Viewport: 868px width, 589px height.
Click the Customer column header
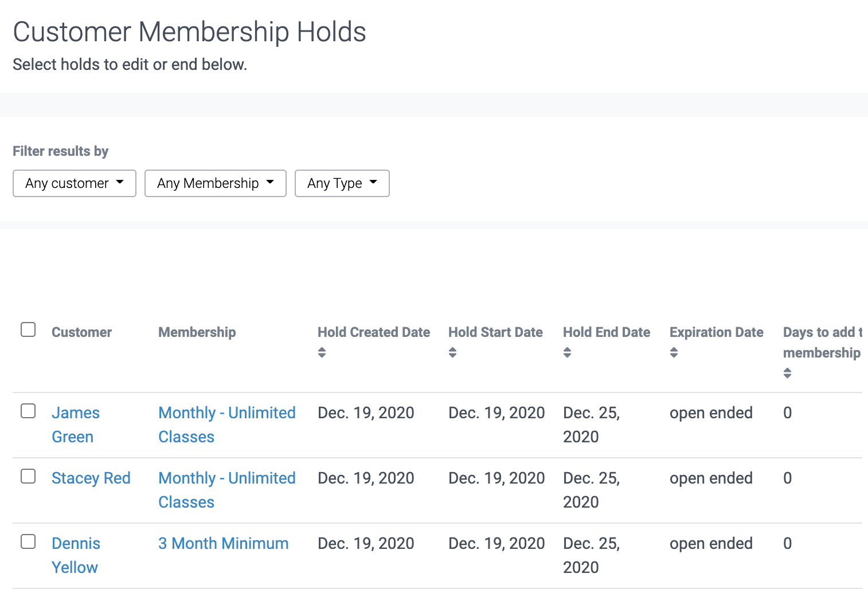(81, 332)
